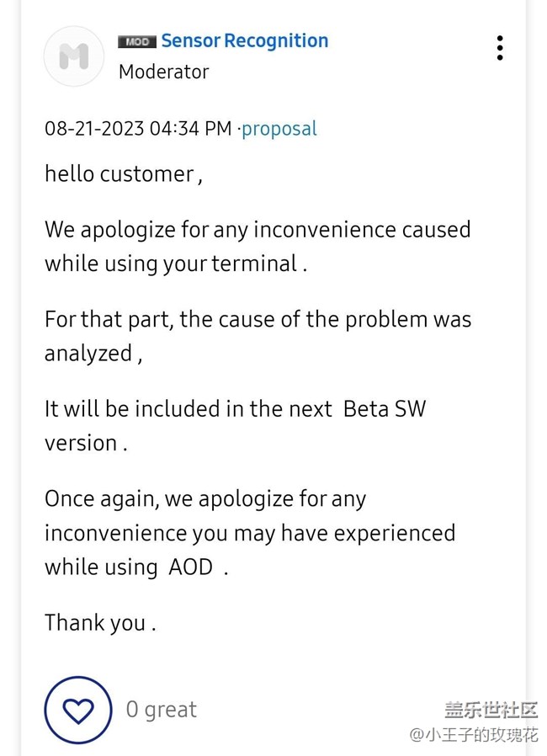Click the Moderator role label
This screenshot has width=547, height=756.
(x=163, y=72)
